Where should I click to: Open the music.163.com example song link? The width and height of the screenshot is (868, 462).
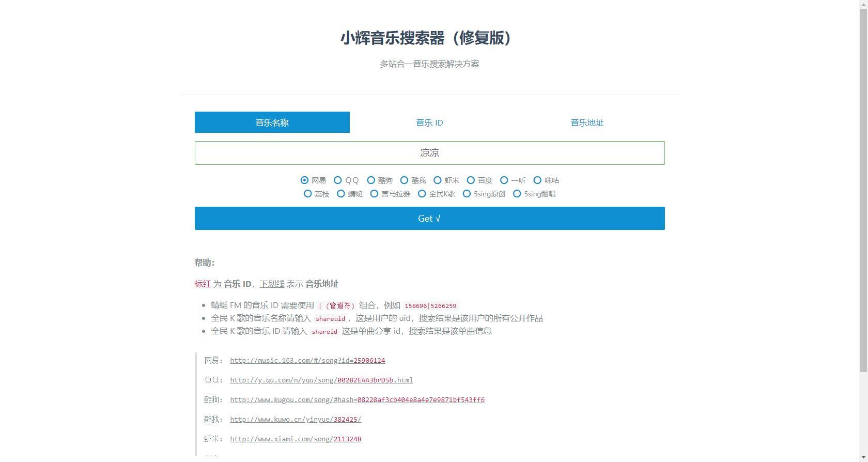tap(307, 361)
